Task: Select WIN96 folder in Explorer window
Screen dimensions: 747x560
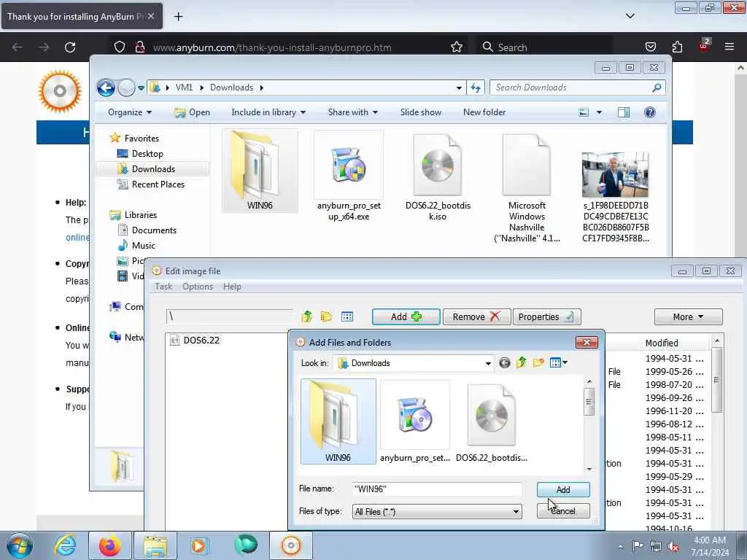Action: click(260, 171)
